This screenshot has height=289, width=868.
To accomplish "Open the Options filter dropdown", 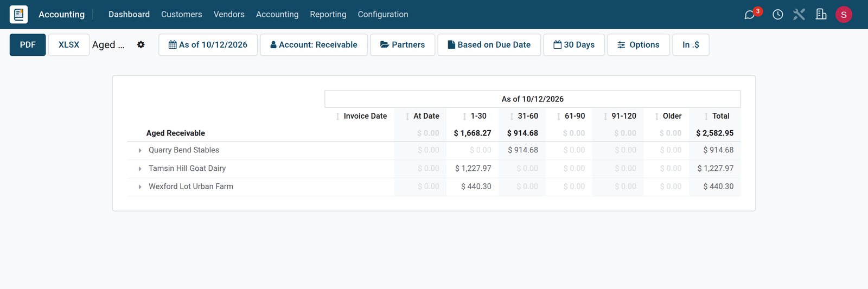I will [639, 44].
